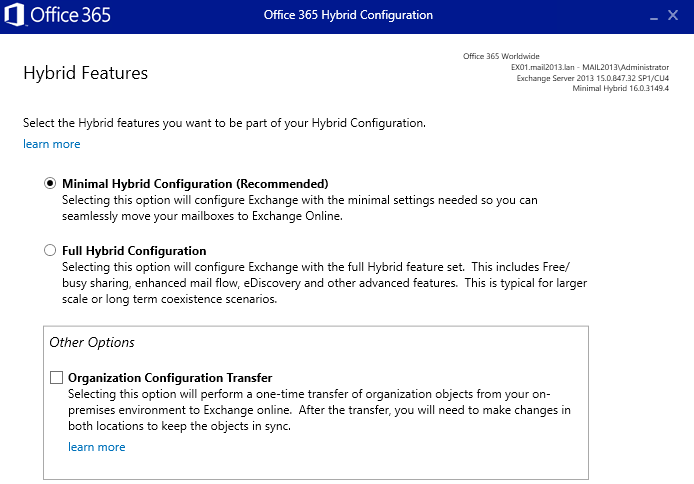
Task: Click the Minimal Hybrid Configuration (Recommended) label text
Action: click(x=195, y=184)
